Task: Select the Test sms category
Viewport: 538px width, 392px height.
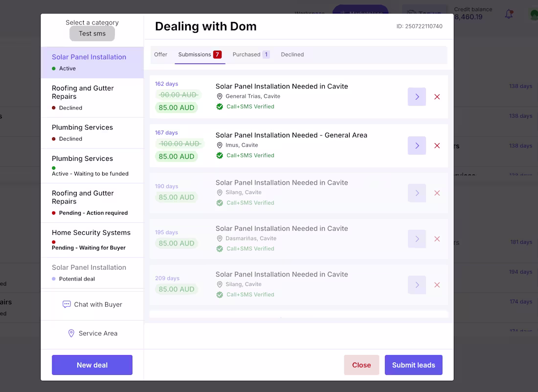Action: [92, 34]
